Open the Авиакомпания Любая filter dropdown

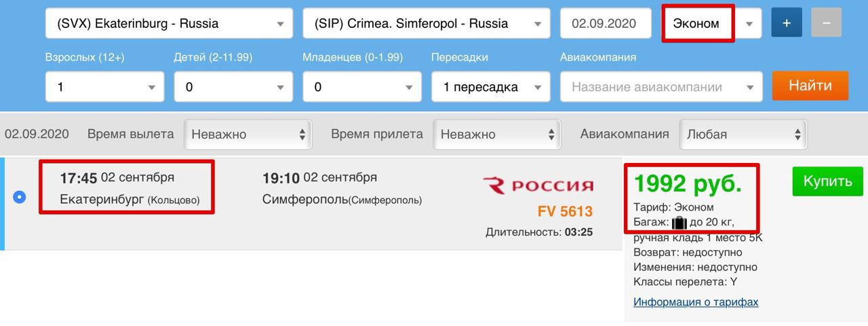[743, 134]
